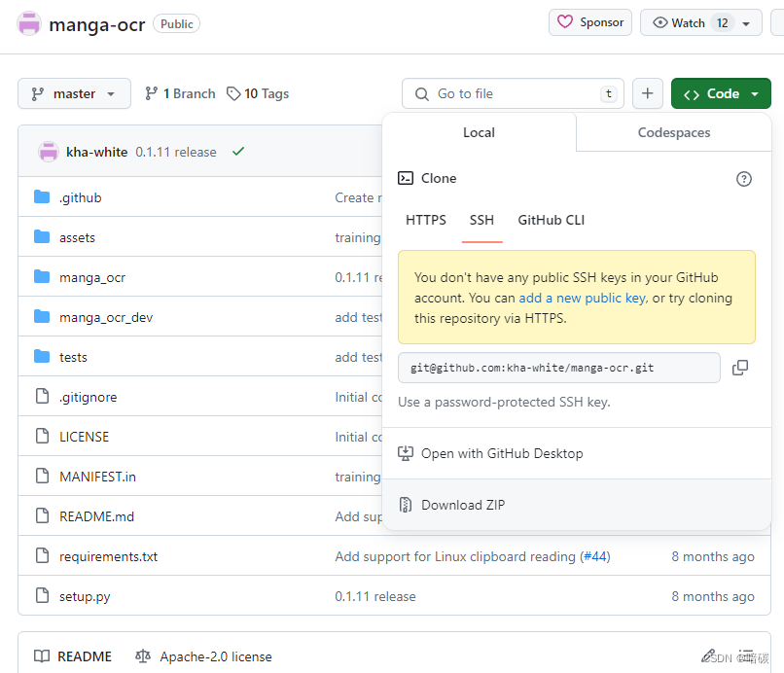
Task: Click the Clone terminal icon
Action: tap(406, 178)
